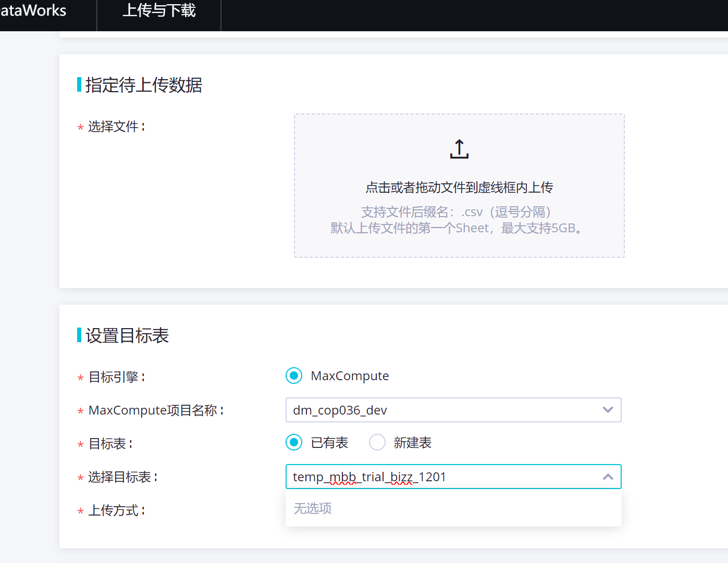The height and width of the screenshot is (563, 728).
Task: Click the 目标引擎 field label
Action: (117, 377)
